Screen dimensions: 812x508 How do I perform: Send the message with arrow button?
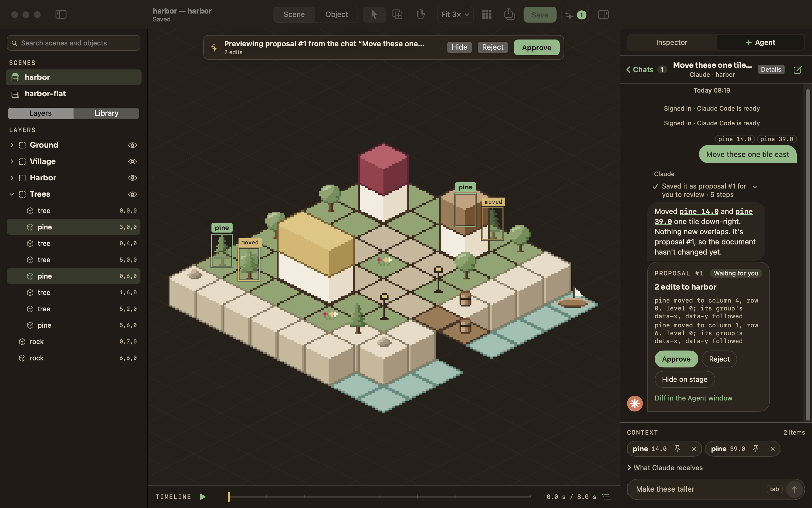point(794,489)
